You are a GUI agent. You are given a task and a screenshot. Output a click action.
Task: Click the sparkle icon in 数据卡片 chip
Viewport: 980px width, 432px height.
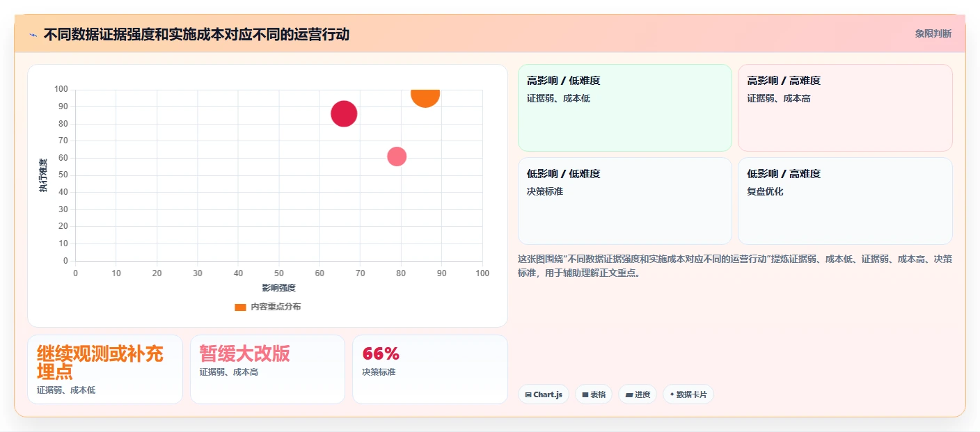pos(672,394)
